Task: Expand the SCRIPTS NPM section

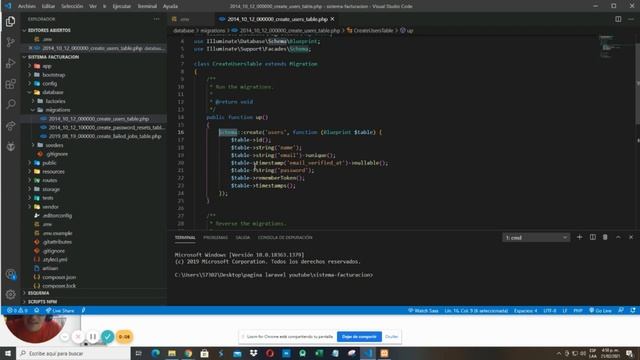Action: point(42,302)
